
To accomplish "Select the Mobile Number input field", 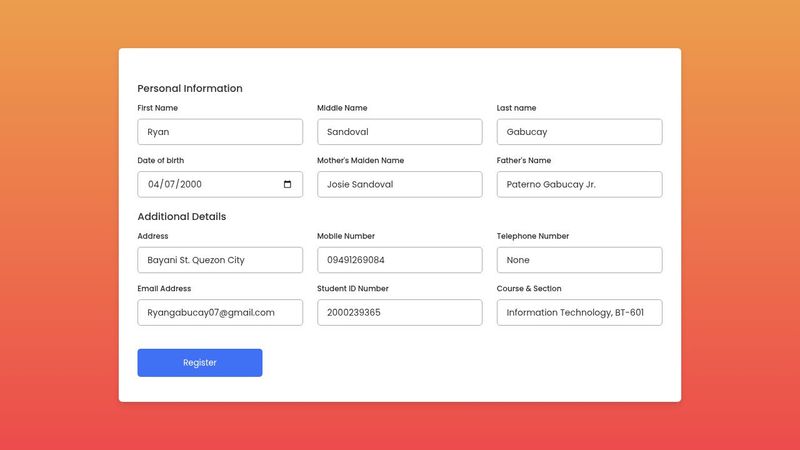I will [x=399, y=260].
